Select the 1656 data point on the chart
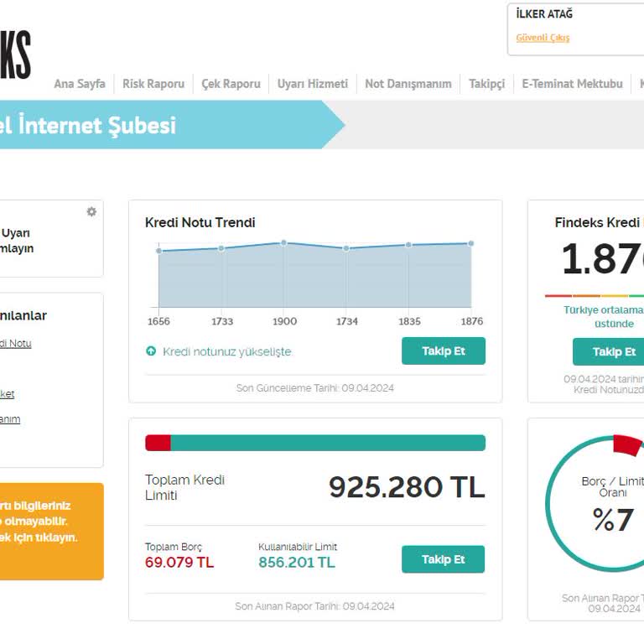 (159, 251)
